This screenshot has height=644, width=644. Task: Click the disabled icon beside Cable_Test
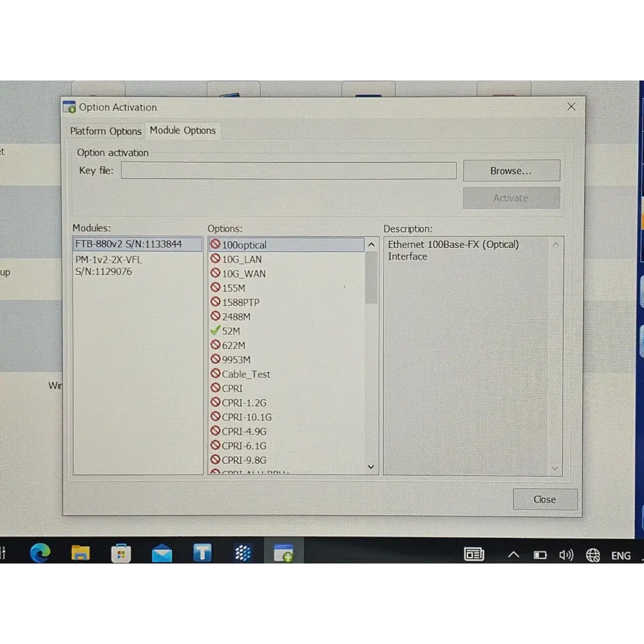[215, 374]
